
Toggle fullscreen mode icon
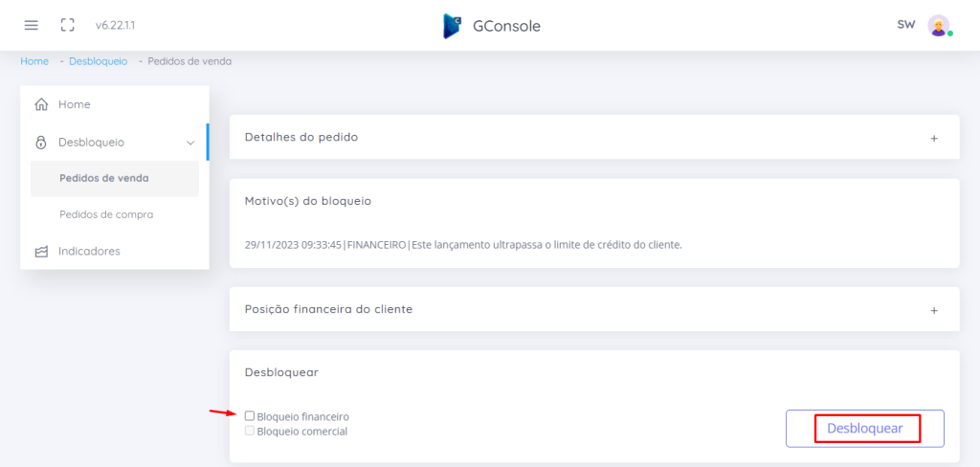coord(68,26)
